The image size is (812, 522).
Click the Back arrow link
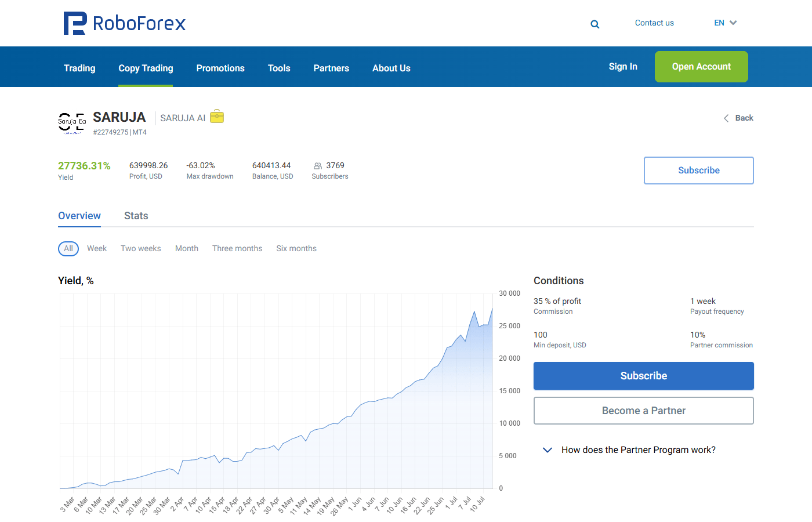[x=738, y=118]
